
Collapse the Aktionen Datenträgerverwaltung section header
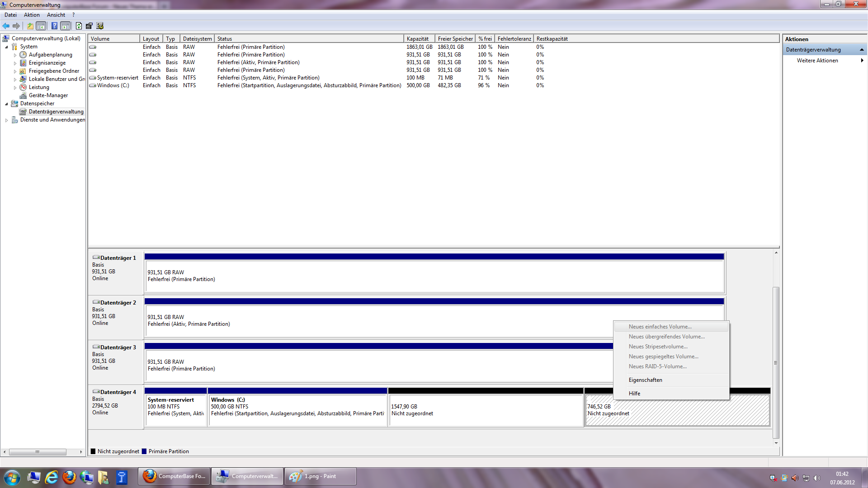click(x=861, y=50)
